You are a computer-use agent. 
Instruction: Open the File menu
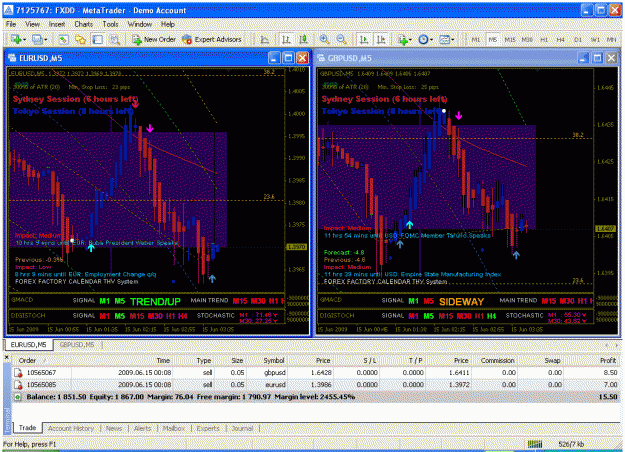click(x=11, y=24)
